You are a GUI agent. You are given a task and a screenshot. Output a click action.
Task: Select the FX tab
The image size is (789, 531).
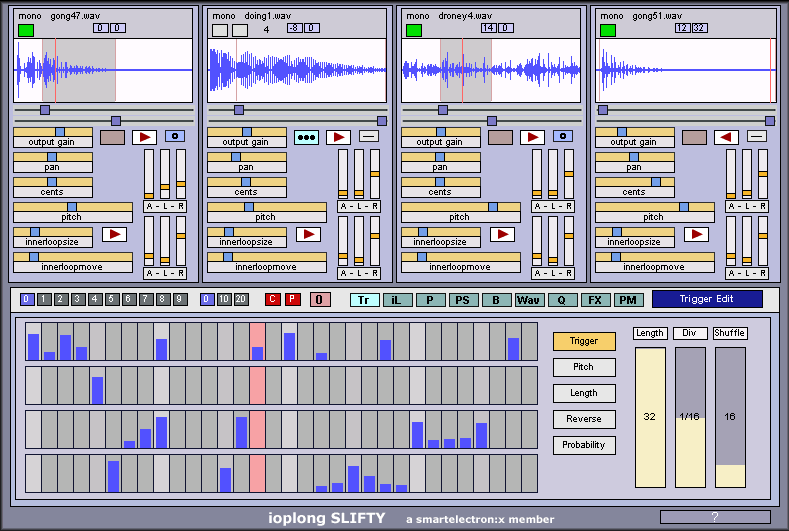coord(595,299)
